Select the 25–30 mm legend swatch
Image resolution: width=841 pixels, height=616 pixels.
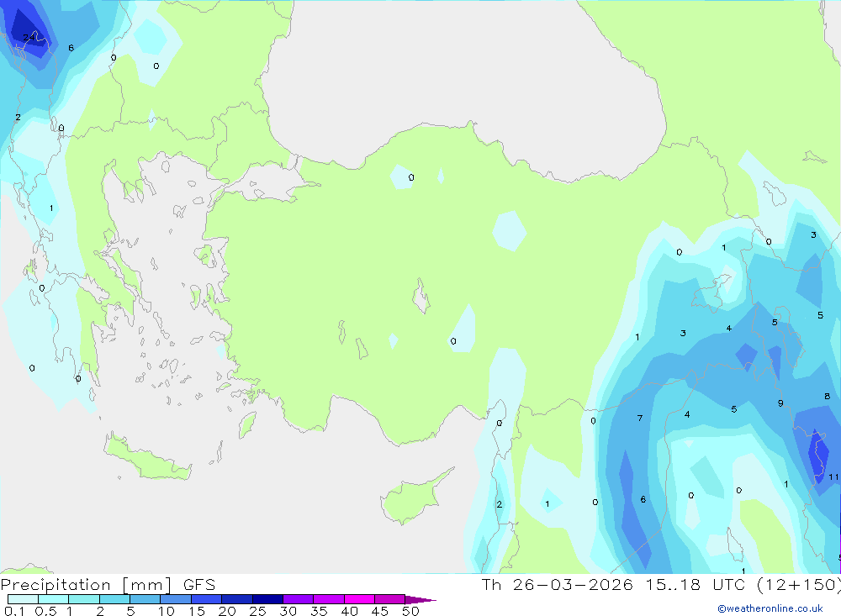[x=267, y=599]
